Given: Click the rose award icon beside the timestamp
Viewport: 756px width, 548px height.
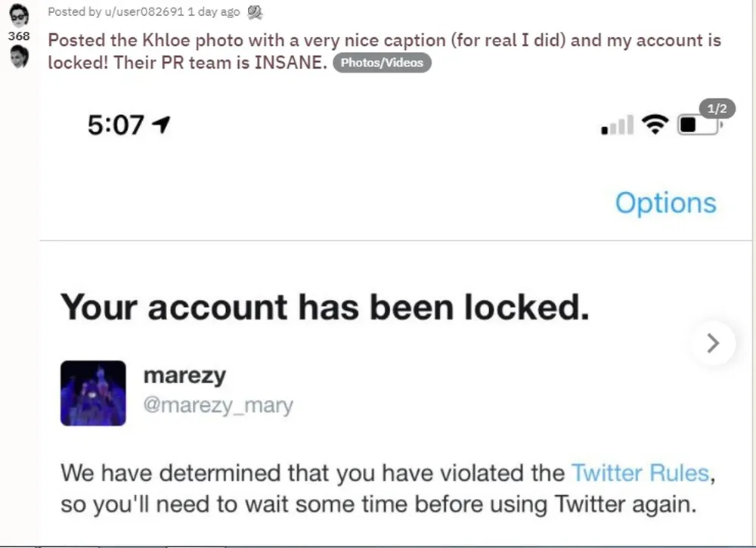Looking at the screenshot, I should [256, 11].
